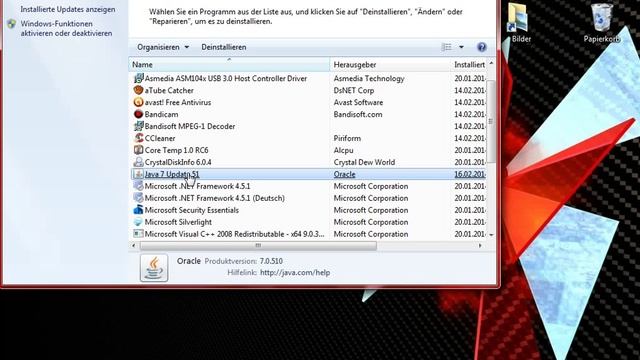Open the http://java.com/help link

[295, 273]
